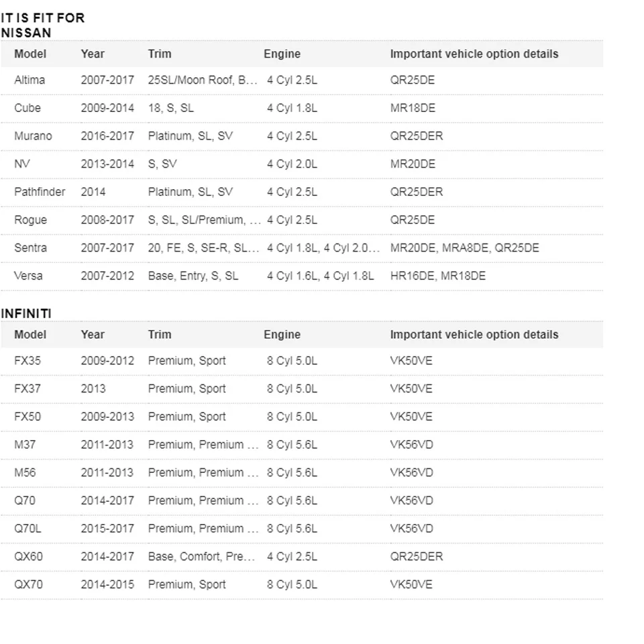Select the Murano 2016-2017 row
The height and width of the screenshot is (644, 644).
click(x=302, y=136)
